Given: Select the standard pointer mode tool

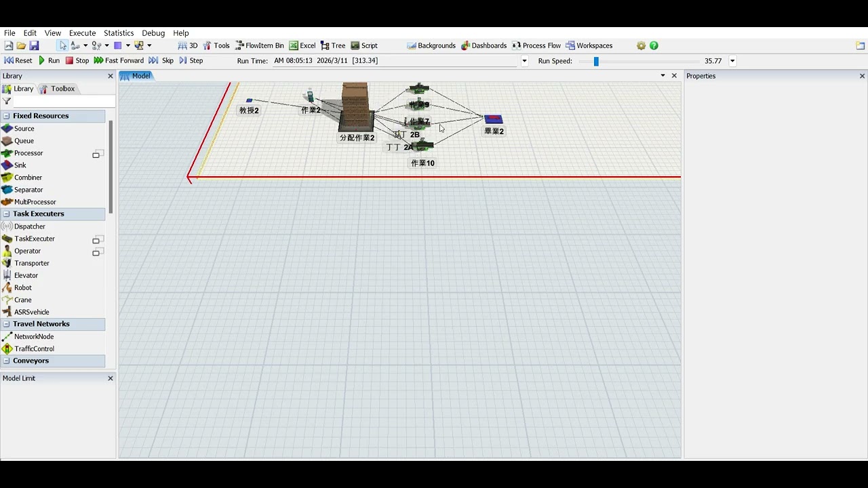Looking at the screenshot, I should 63,45.
